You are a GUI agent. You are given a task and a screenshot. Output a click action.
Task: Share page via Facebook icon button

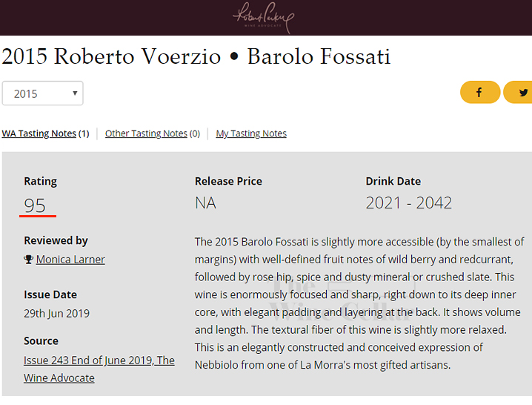[479, 92]
